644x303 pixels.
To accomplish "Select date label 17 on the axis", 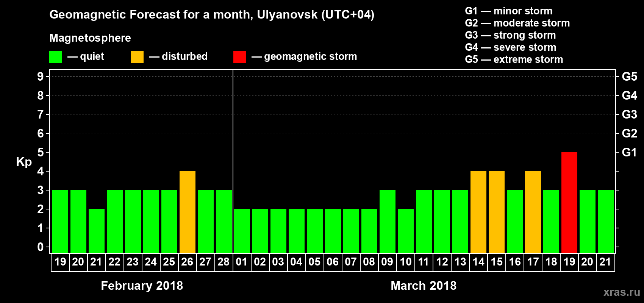I will point(533,262).
